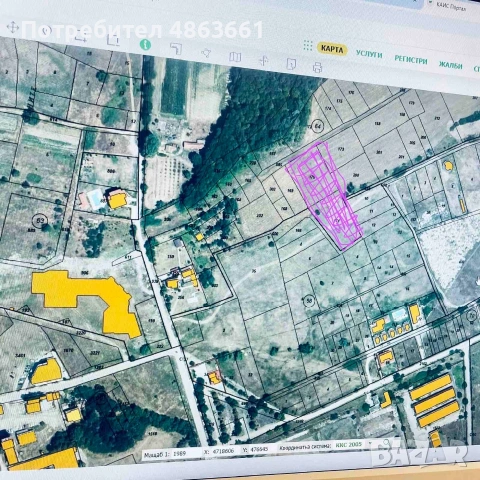
Task: Select the purple highlighted parcel
Action: [x=324, y=195]
